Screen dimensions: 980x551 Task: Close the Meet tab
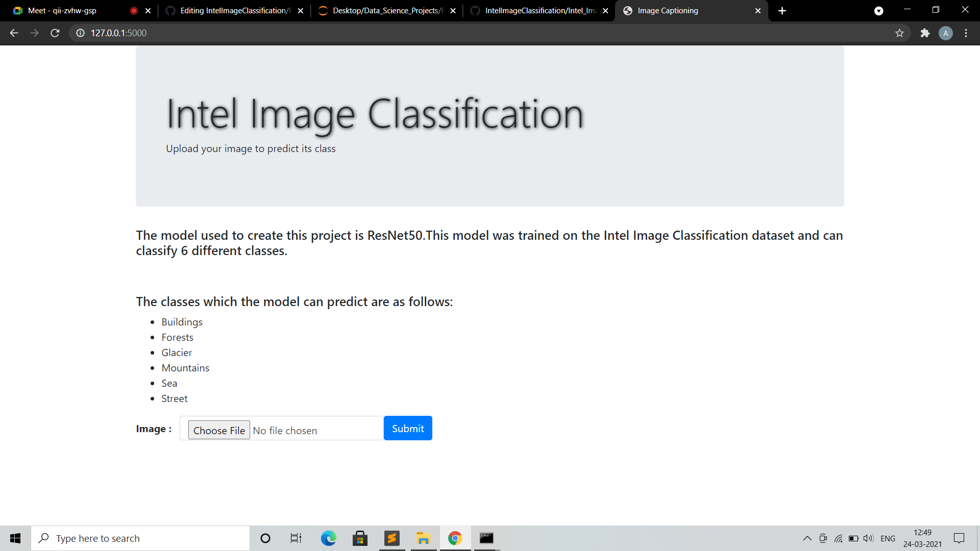pyautogui.click(x=148, y=11)
